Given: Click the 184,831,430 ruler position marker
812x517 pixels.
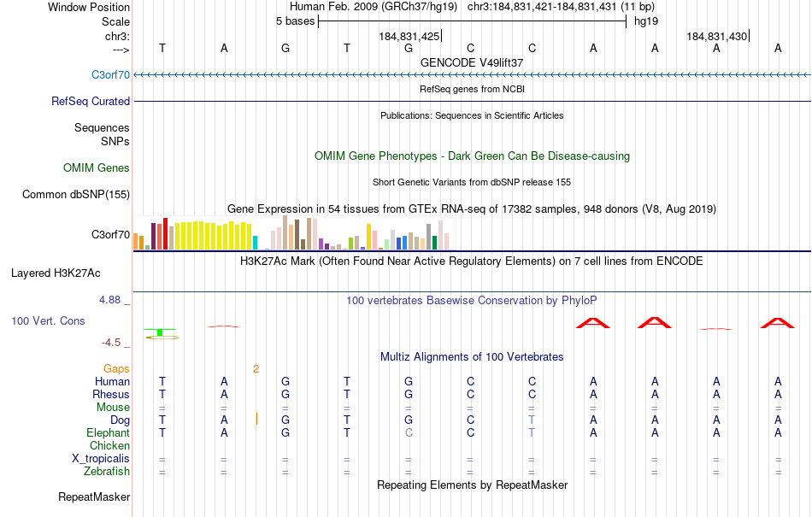Looking at the screenshot, I should pos(717,36).
